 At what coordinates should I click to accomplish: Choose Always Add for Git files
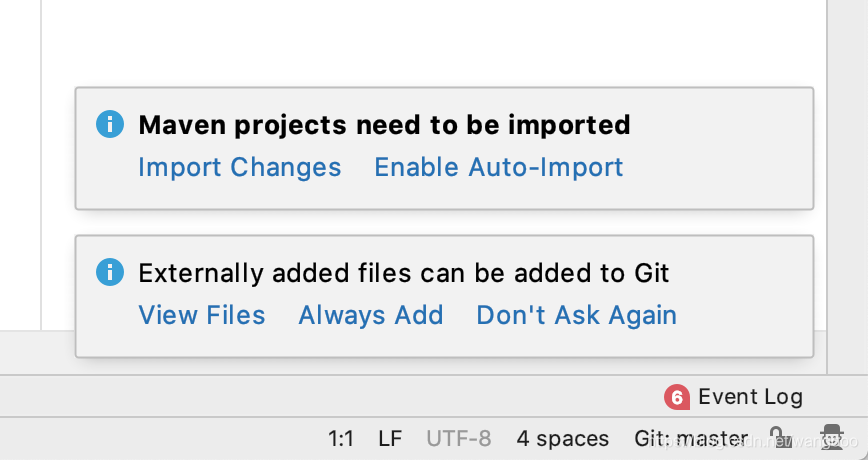[x=371, y=315]
